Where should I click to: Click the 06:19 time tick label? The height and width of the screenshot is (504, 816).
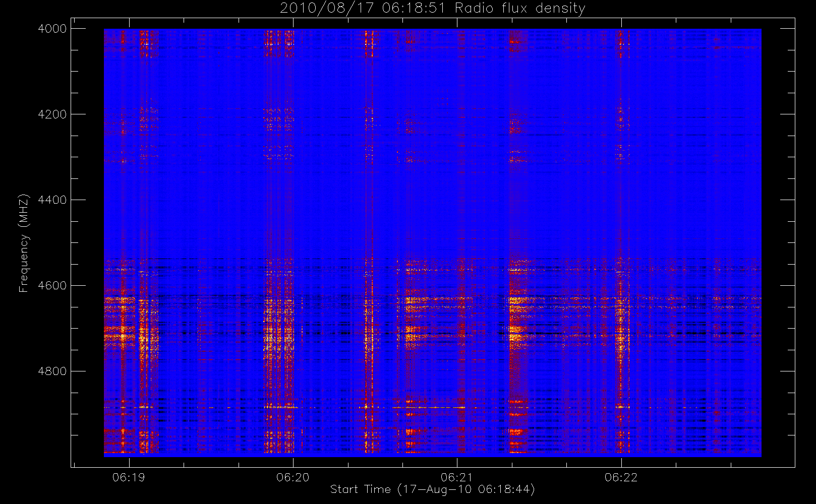[129, 477]
